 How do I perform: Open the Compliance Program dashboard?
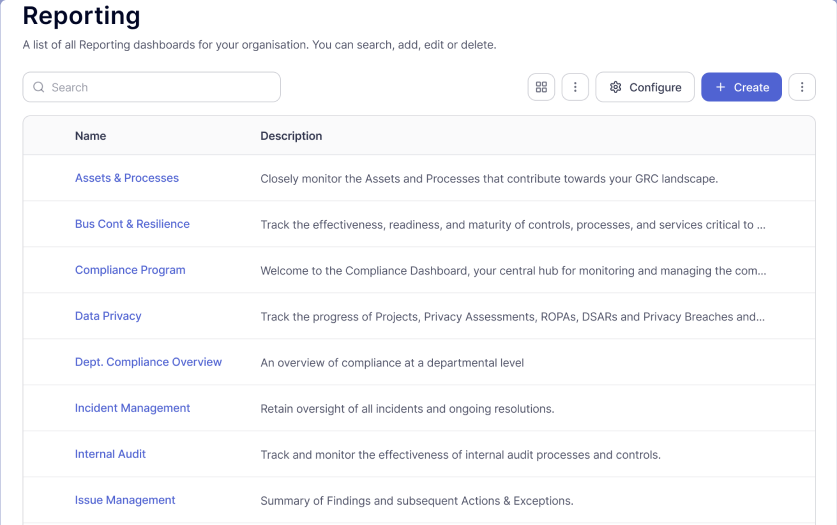(130, 270)
